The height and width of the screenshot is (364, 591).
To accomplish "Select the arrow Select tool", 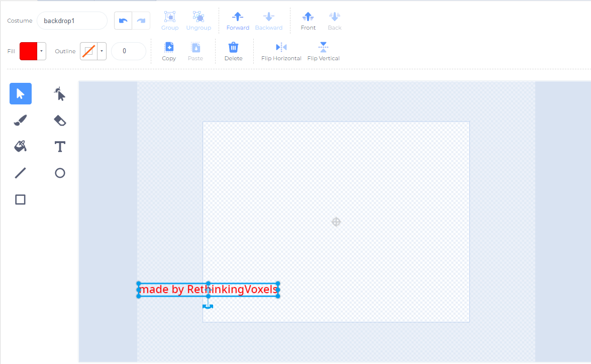I will click(x=20, y=93).
